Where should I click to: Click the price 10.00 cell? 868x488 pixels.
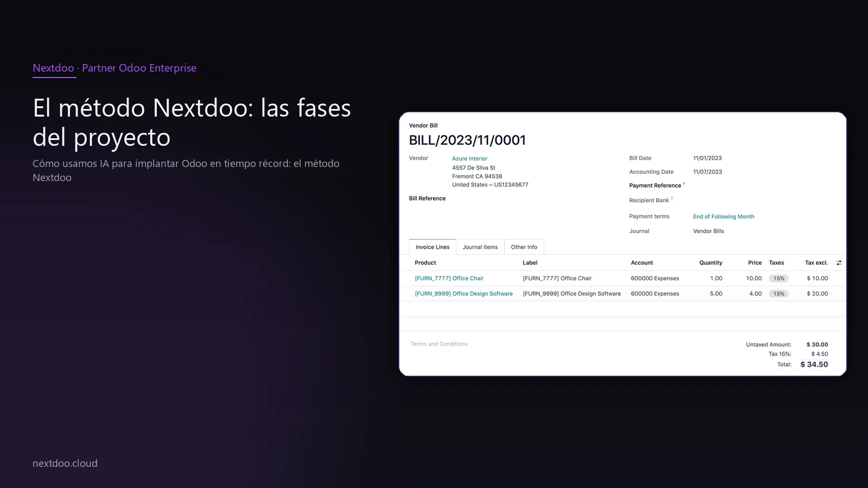[754, 279]
